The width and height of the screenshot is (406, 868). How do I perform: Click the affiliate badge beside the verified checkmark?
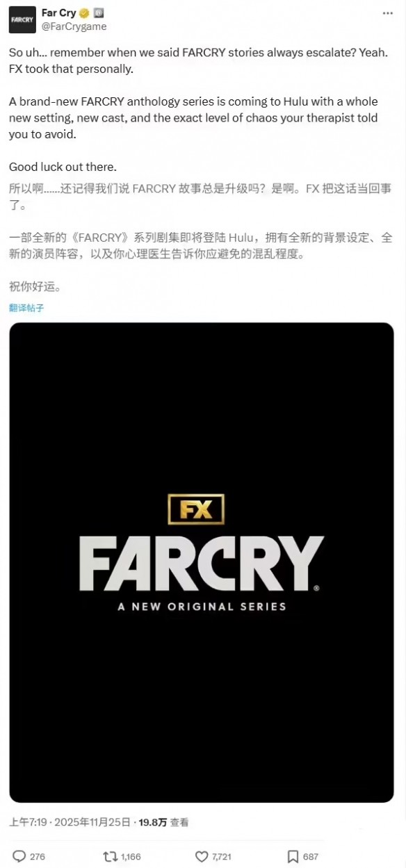98,13
